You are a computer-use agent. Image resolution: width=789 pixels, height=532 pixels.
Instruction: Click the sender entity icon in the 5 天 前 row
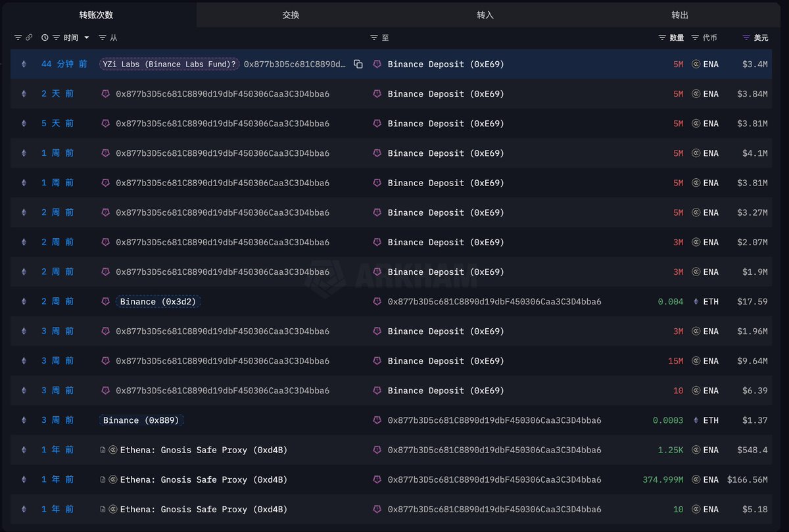pyautogui.click(x=105, y=124)
